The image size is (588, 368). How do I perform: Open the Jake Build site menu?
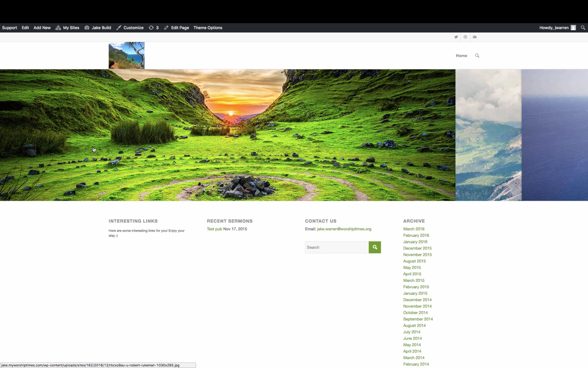tap(98, 28)
